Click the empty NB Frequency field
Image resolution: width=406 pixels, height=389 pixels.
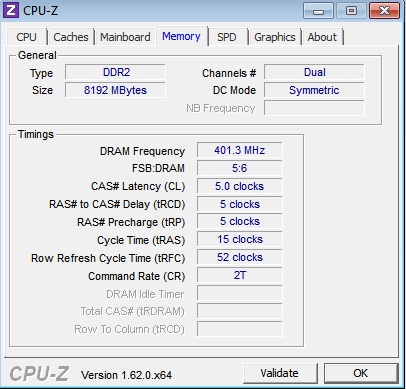click(x=314, y=108)
